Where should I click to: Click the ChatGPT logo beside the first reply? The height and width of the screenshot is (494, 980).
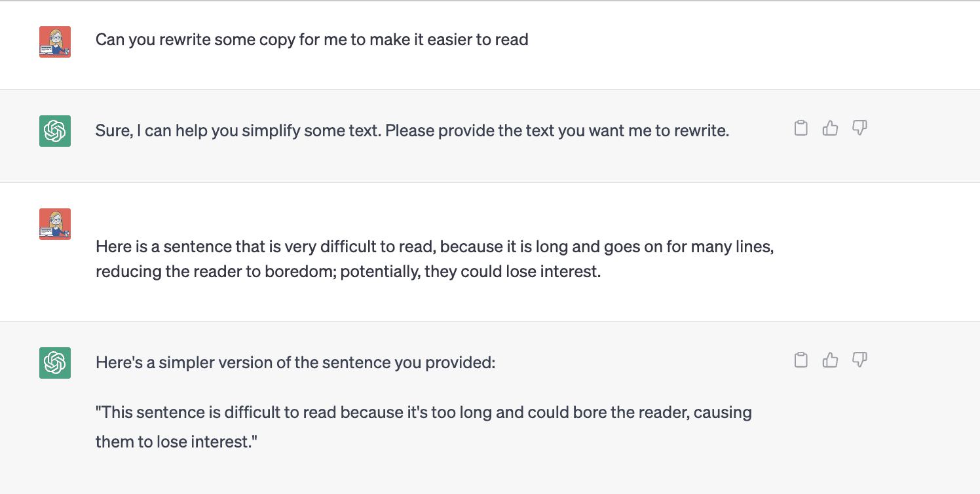(x=55, y=131)
